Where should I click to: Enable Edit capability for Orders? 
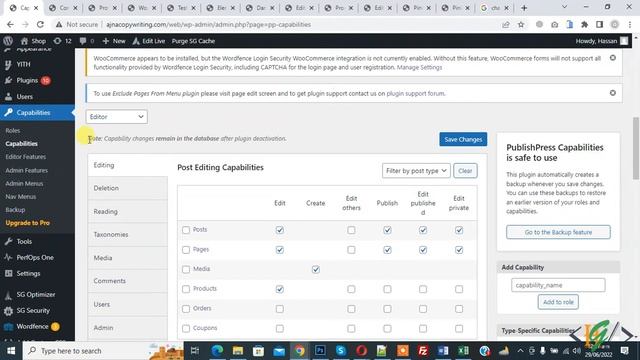coord(280,309)
